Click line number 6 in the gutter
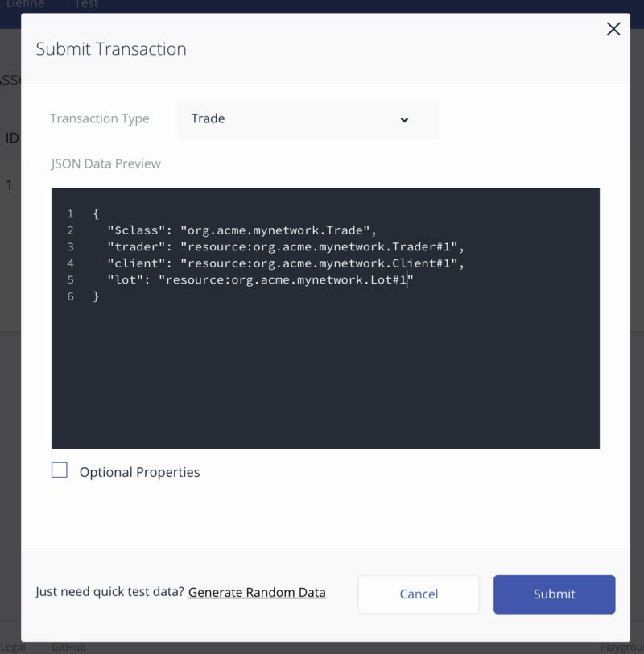The image size is (644, 654). [71, 296]
